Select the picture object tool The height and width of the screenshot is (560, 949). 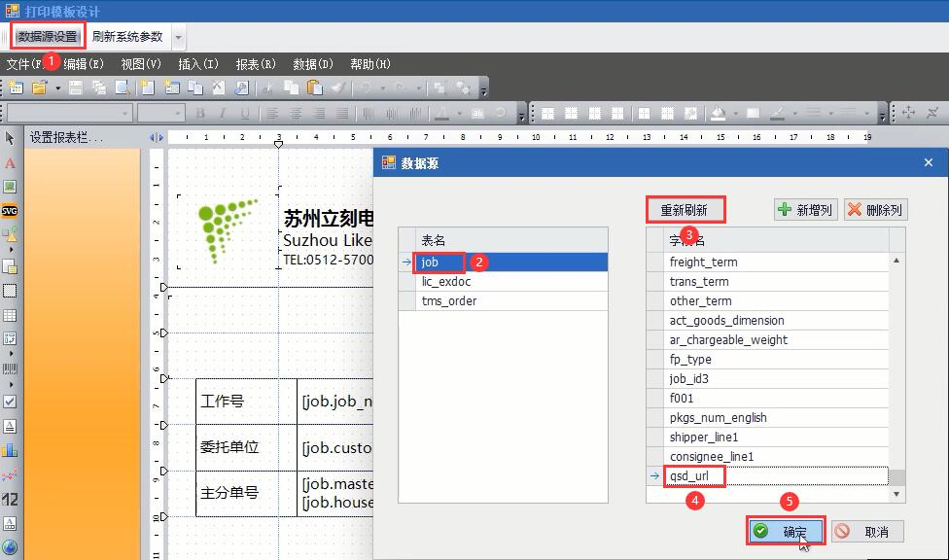pos(10,187)
